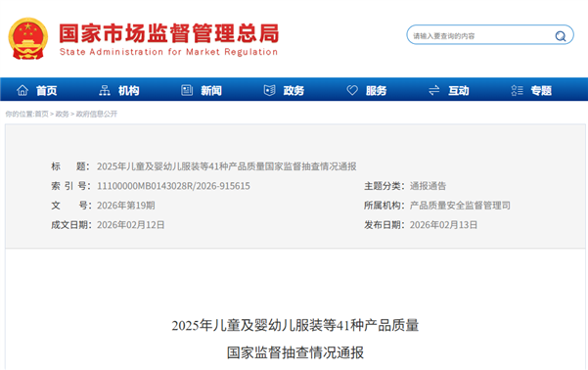Click the home icon beside 首页
The height and width of the screenshot is (370, 588).
(x=23, y=90)
